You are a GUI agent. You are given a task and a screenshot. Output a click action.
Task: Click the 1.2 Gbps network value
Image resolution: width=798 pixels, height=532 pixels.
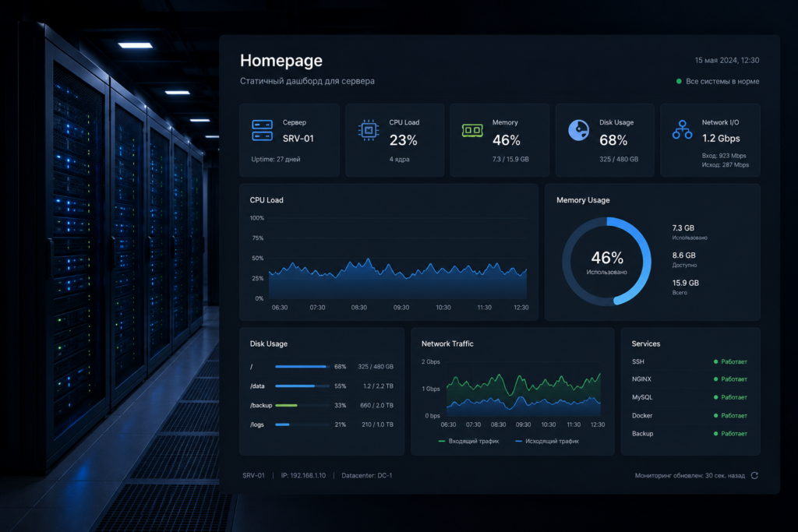point(721,139)
